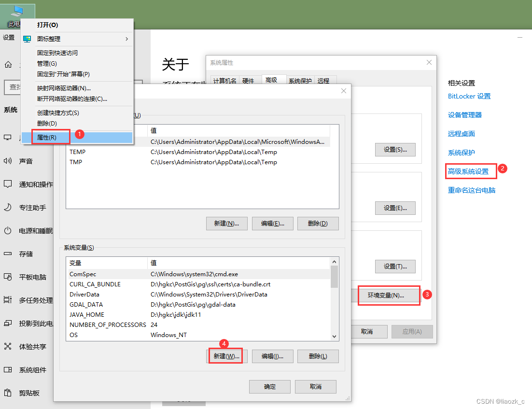Click the Multitasking icon in sidebar
This screenshot has width=532, height=409.
(7, 300)
